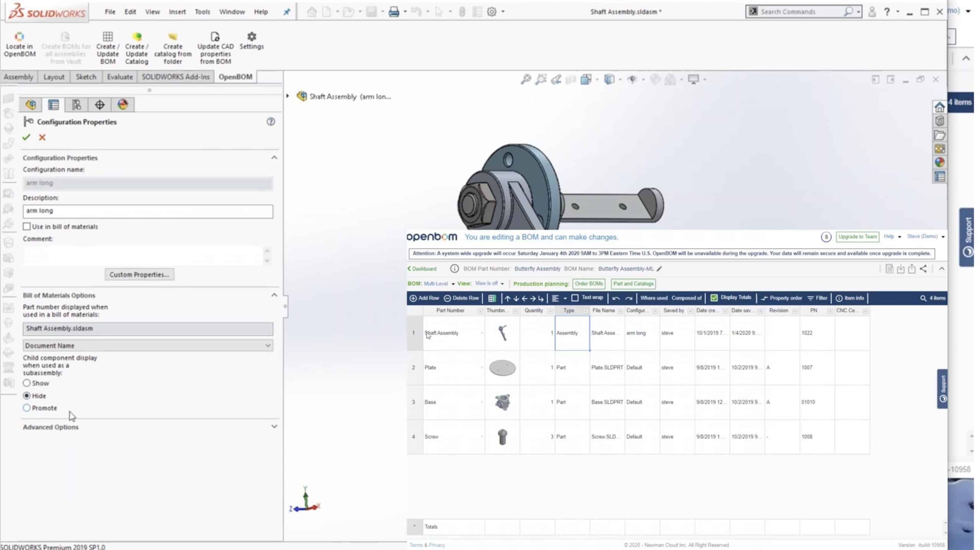
Task: Expand the Bill of Materials Options section
Action: pyautogui.click(x=274, y=295)
